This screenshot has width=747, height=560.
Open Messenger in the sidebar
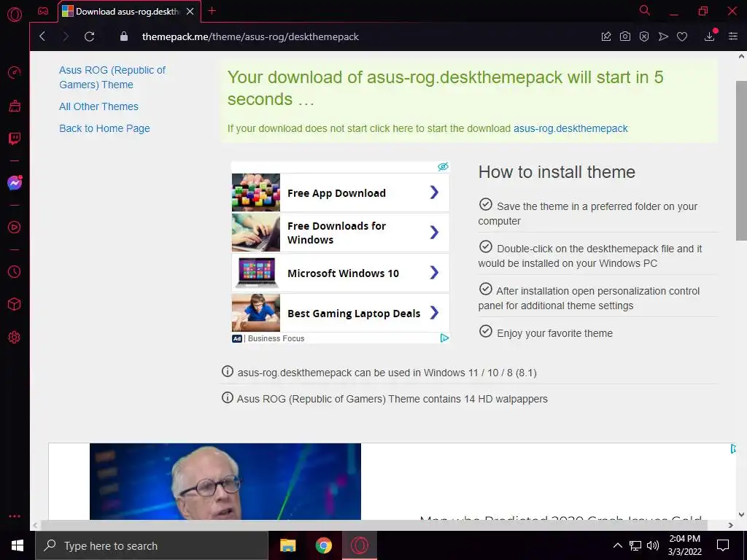pos(15,183)
